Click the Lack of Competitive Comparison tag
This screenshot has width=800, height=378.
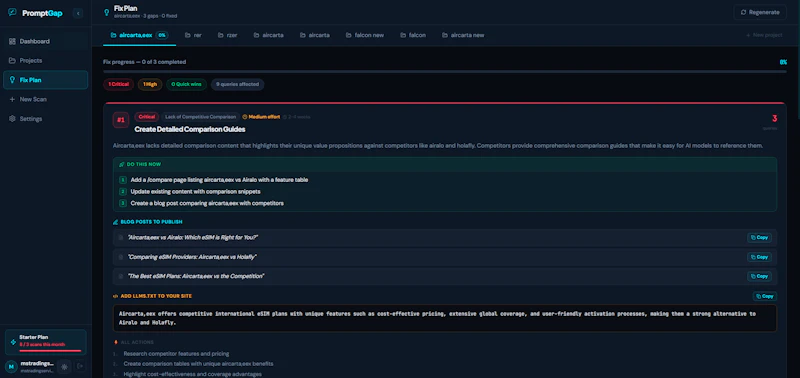201,117
